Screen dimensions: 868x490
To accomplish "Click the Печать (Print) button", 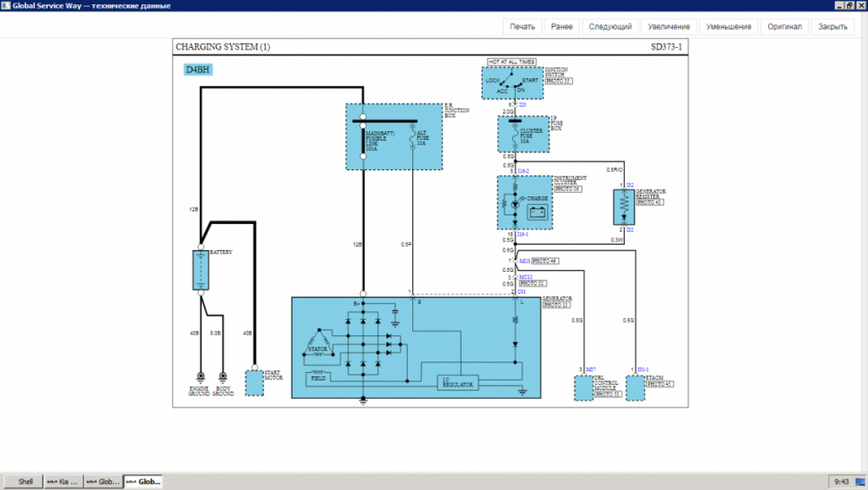I will pyautogui.click(x=523, y=27).
